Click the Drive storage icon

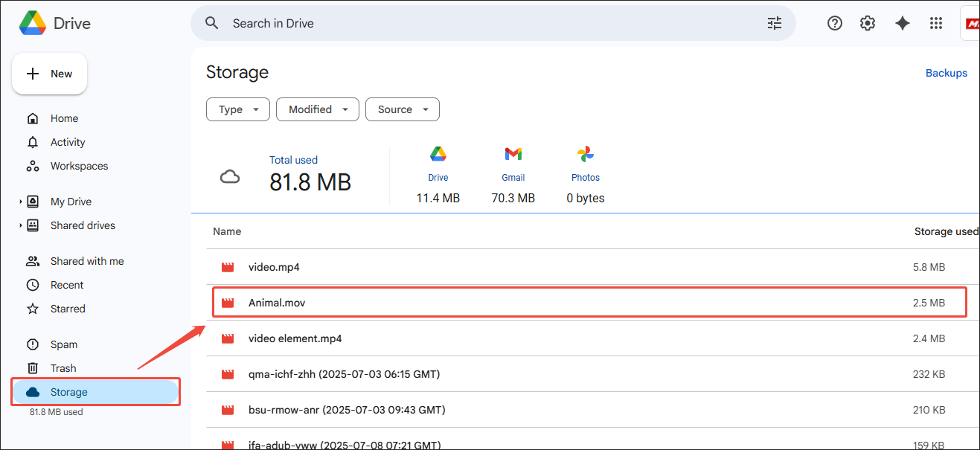pyautogui.click(x=438, y=154)
